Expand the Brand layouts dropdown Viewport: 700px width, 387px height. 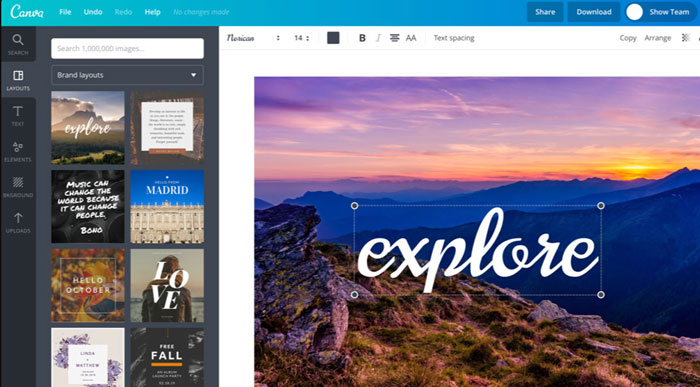pos(127,75)
